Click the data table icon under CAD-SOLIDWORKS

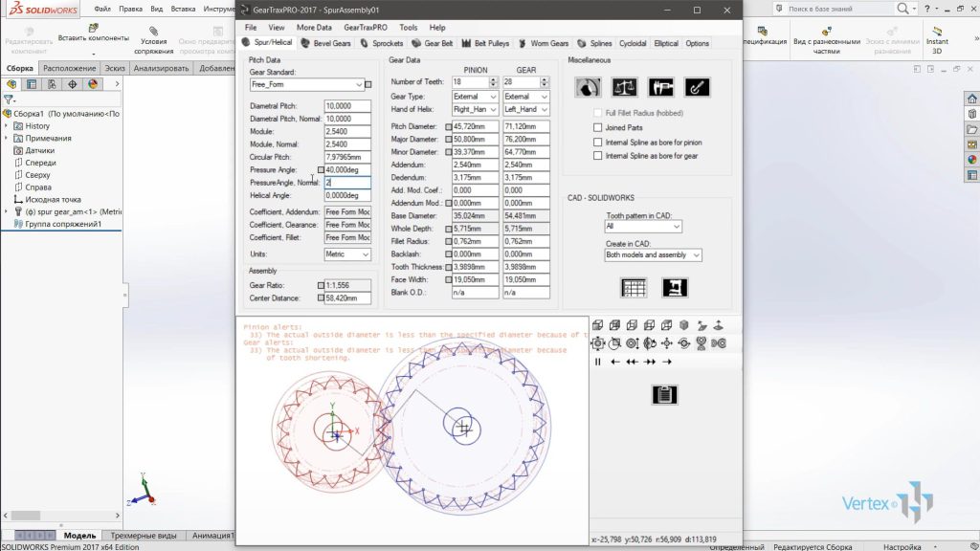tap(634, 288)
